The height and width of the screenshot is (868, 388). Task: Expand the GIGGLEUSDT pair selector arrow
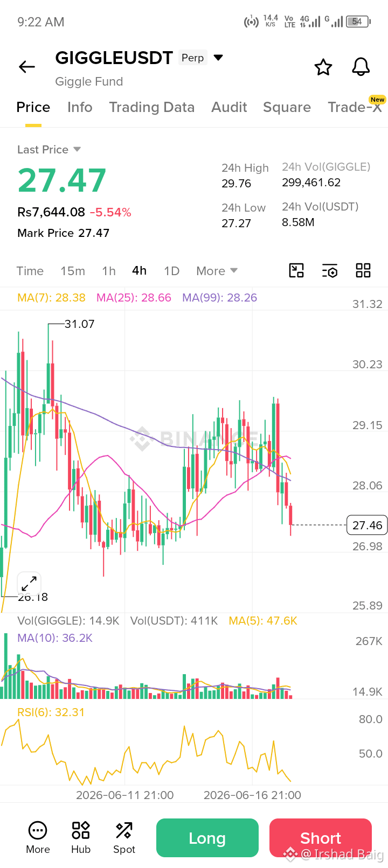point(218,58)
